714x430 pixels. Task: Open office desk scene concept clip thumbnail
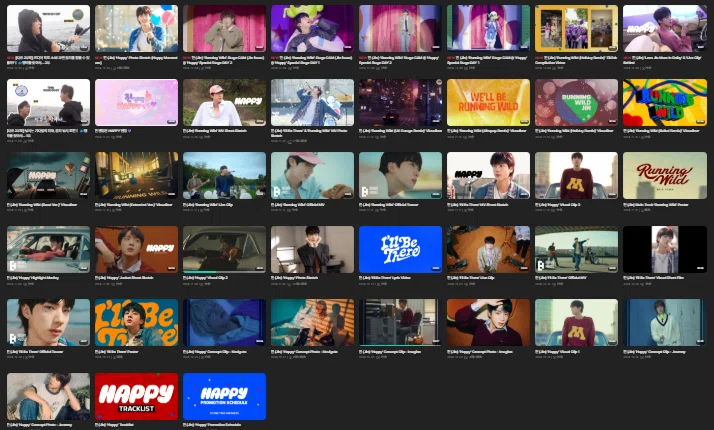[x=400, y=322]
